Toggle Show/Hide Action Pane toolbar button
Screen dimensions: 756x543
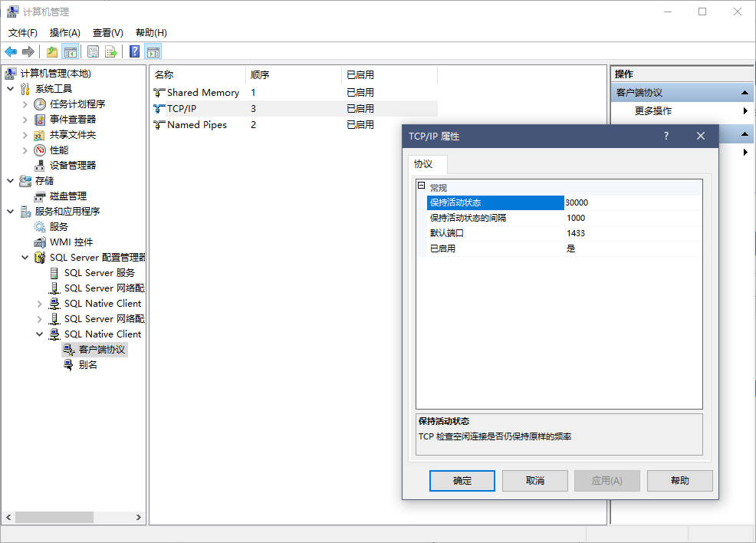[153, 51]
